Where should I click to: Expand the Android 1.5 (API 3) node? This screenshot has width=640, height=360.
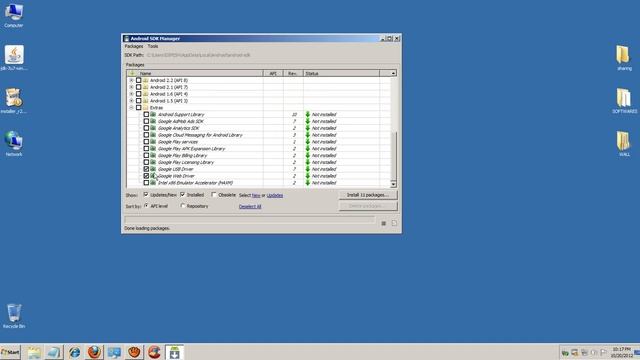tap(131, 101)
